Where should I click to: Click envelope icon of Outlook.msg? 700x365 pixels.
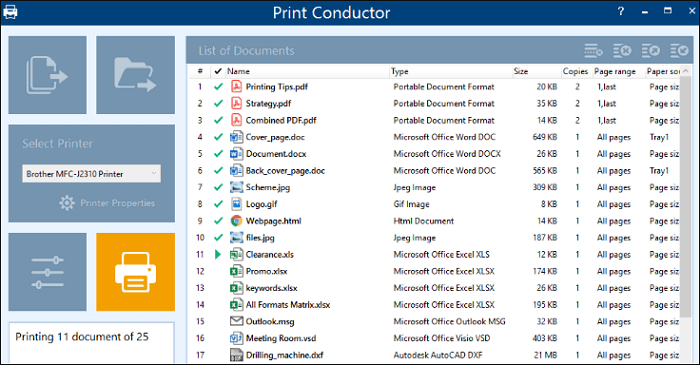coord(236,321)
